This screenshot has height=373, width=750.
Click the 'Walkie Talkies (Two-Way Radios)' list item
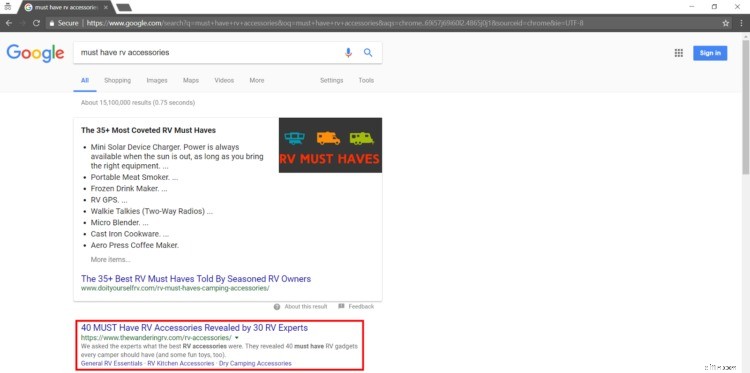(152, 211)
